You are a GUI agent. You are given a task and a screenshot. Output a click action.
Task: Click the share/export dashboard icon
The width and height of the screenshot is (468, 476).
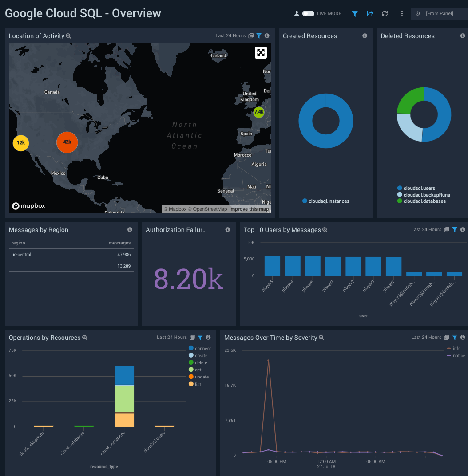click(370, 14)
